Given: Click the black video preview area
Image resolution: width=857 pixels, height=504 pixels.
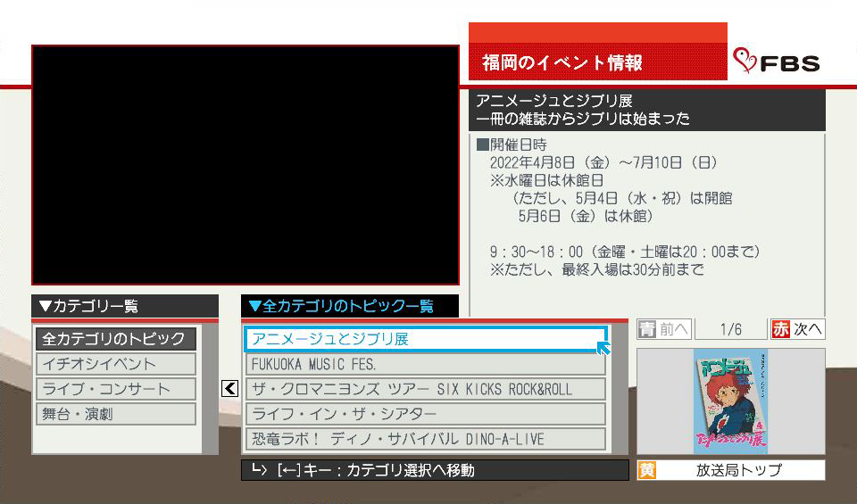Looking at the screenshot, I should tap(245, 165).
